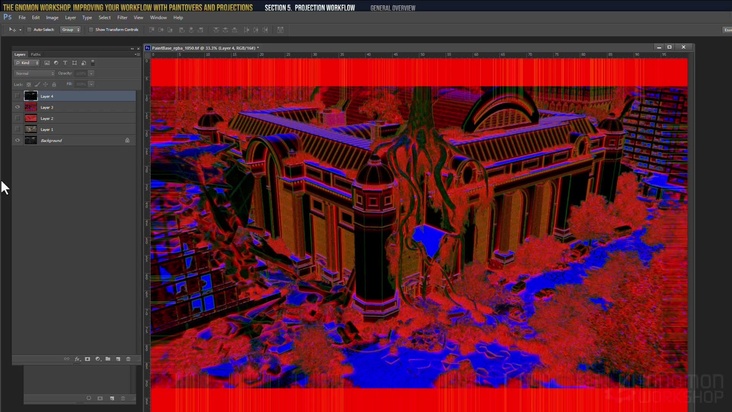Screen dimensions: 732x412
Task: Click the Fill percentage field
Action: pos(81,84)
